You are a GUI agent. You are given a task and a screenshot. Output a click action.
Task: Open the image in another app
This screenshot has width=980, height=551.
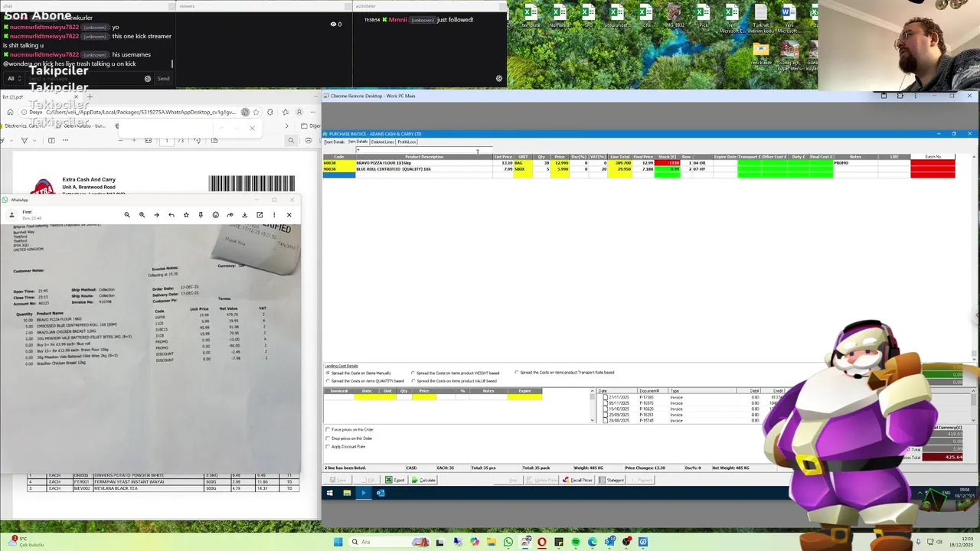pos(260,215)
